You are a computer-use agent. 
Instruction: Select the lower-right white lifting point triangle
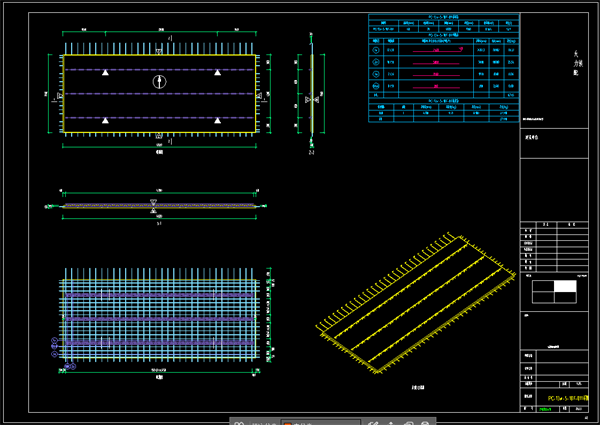[217, 120]
